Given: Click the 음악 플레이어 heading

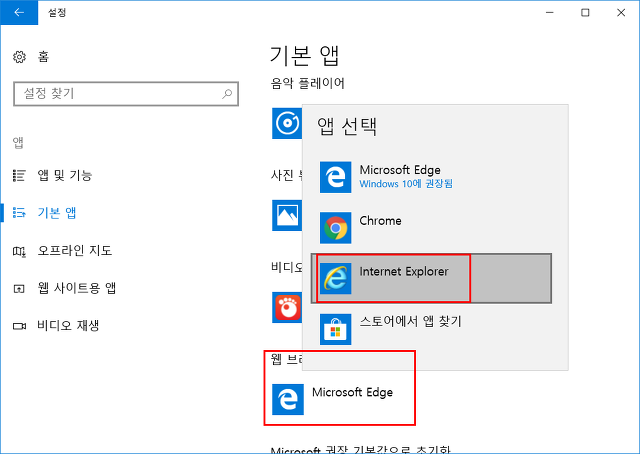Looking at the screenshot, I should (x=307, y=83).
